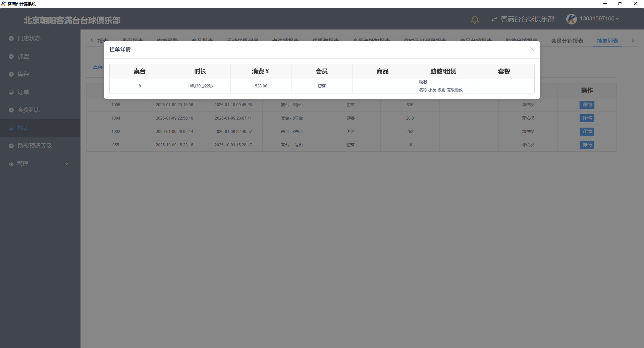Click the 10时30分22秒 duration cell

coord(200,86)
